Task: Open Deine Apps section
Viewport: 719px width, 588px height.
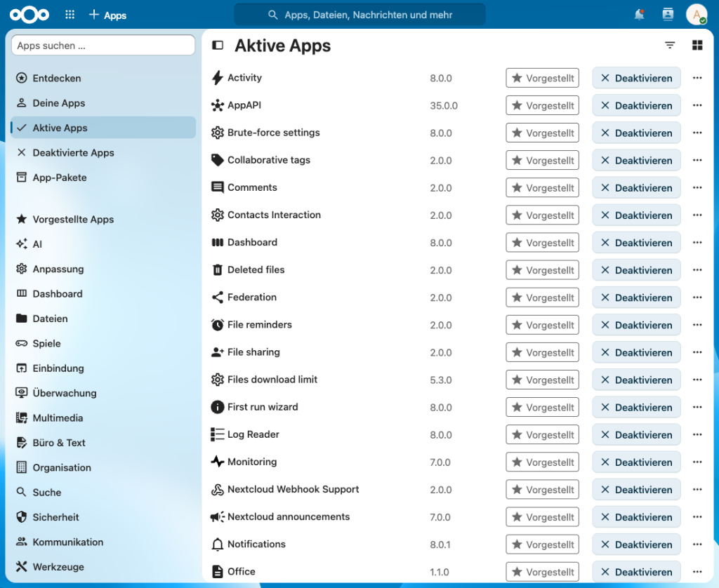Action: click(x=103, y=102)
